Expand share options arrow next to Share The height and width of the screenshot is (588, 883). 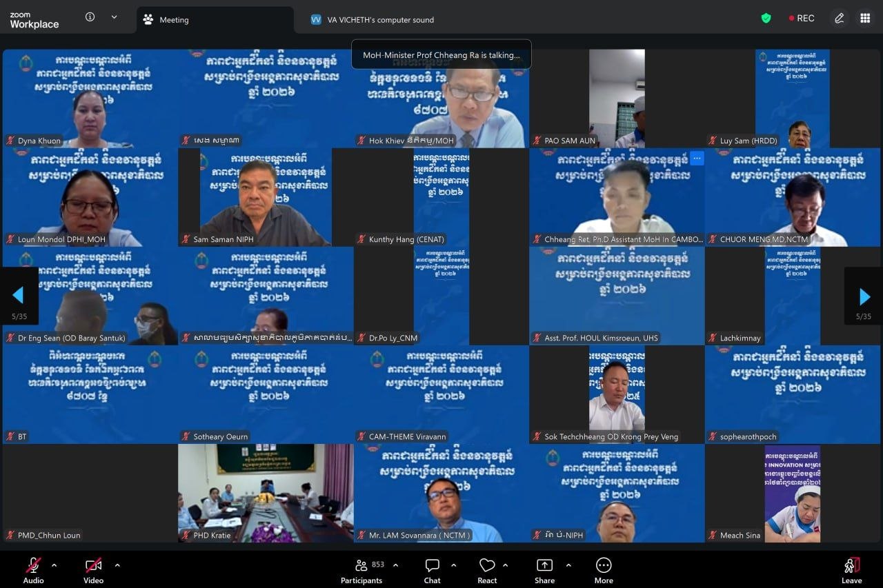(568, 565)
